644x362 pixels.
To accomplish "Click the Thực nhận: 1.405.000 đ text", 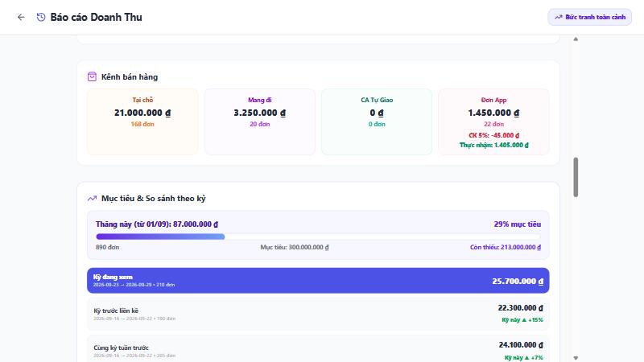I will coord(493,145).
